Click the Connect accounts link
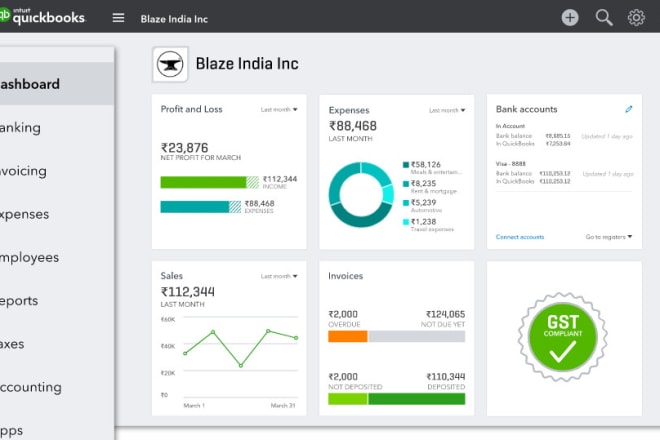This screenshot has height=440, width=660. pos(520,237)
